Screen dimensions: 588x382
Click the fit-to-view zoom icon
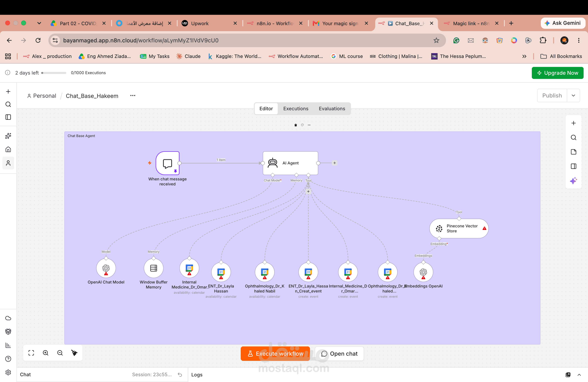[31, 353]
